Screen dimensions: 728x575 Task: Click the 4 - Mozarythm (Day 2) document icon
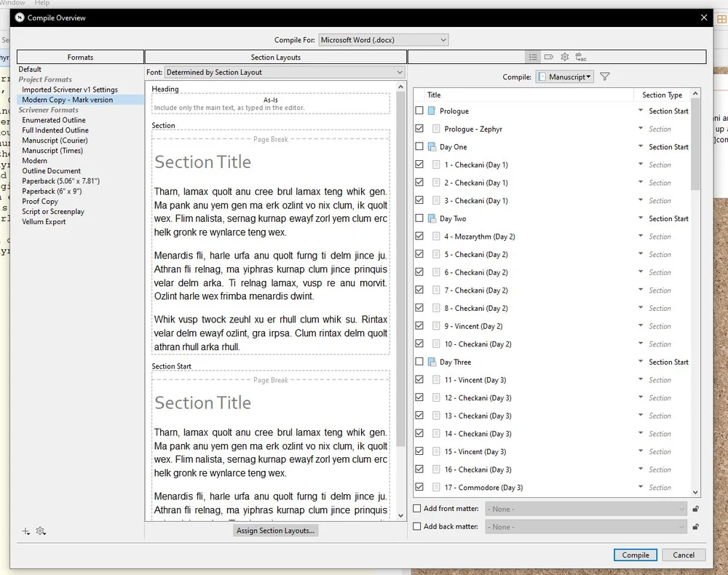pyautogui.click(x=436, y=237)
